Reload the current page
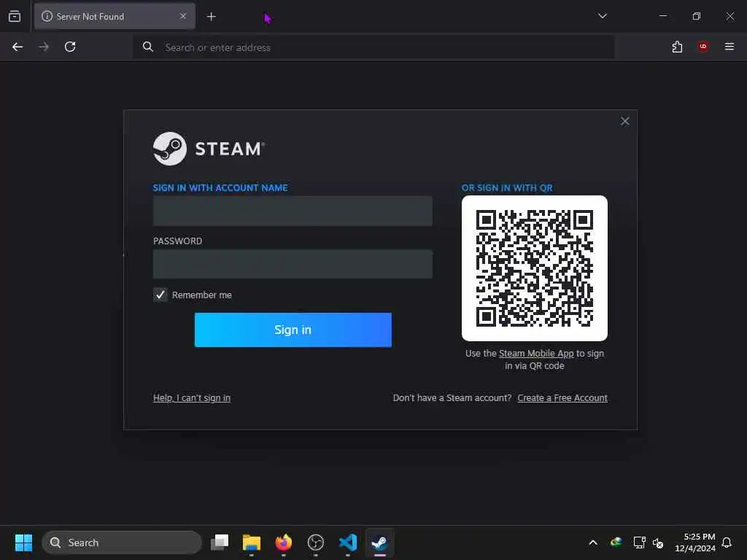747x560 pixels. tap(70, 47)
